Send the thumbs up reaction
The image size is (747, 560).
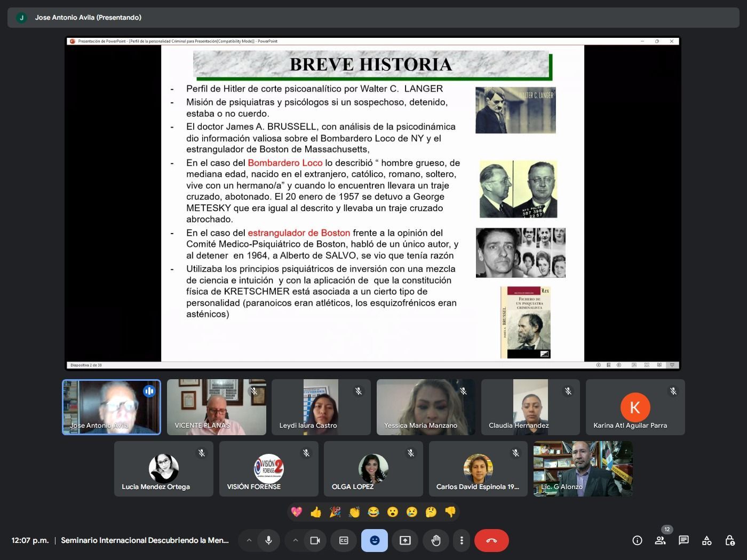pyautogui.click(x=316, y=512)
